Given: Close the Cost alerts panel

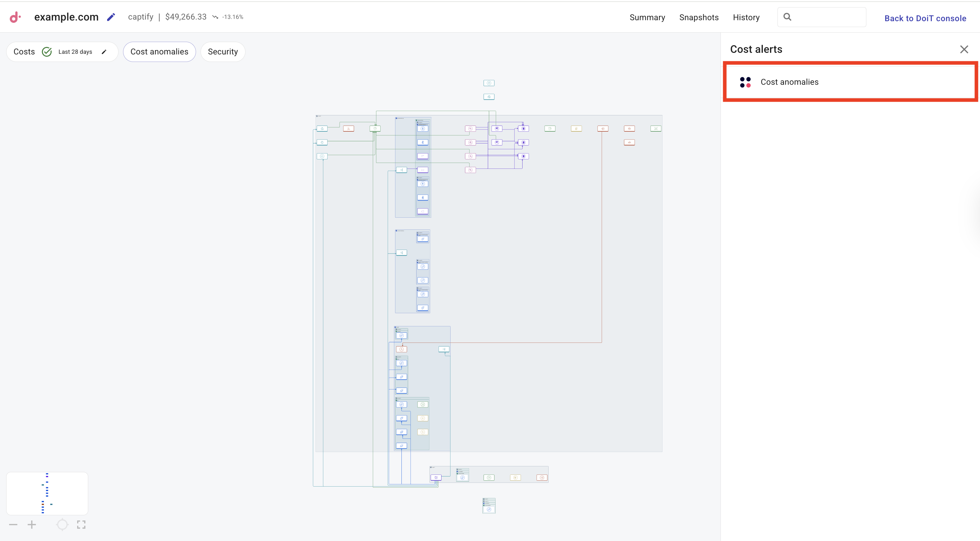Looking at the screenshot, I should 964,50.
